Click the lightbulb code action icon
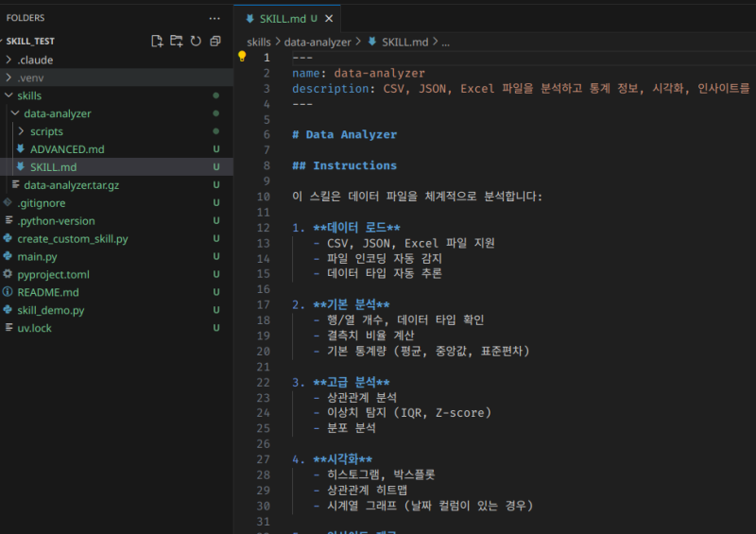Image resolution: width=756 pixels, height=534 pixels. (242, 57)
